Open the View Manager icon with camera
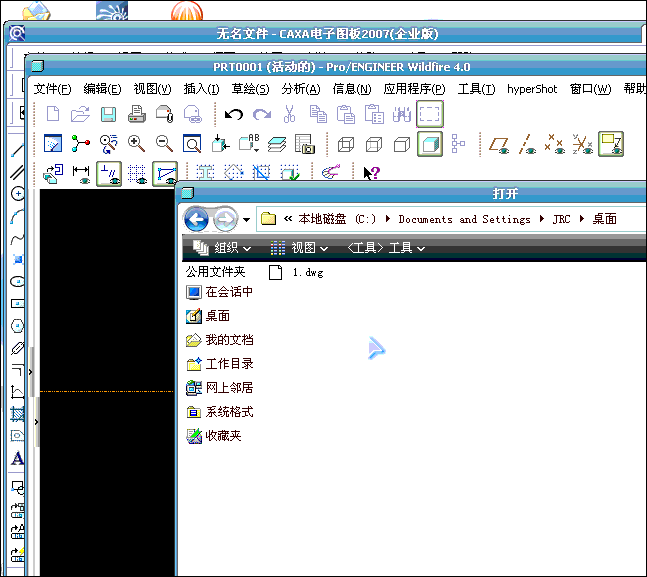647x577 pixels. click(305, 144)
